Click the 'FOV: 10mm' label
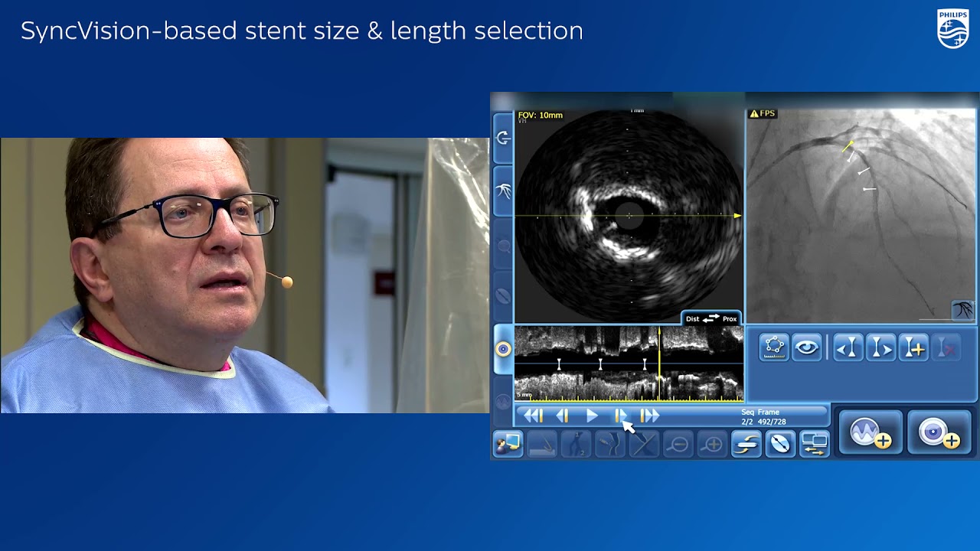980x551 pixels. tap(541, 116)
